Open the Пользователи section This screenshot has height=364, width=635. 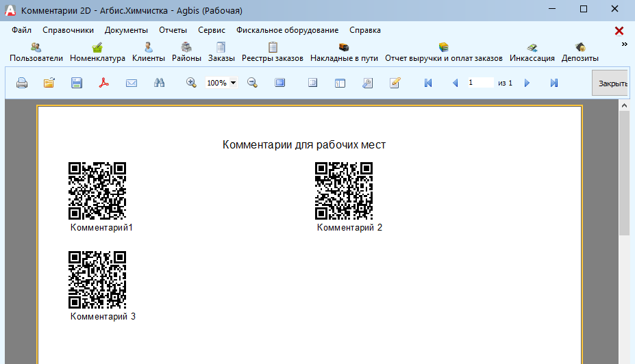[36, 53]
